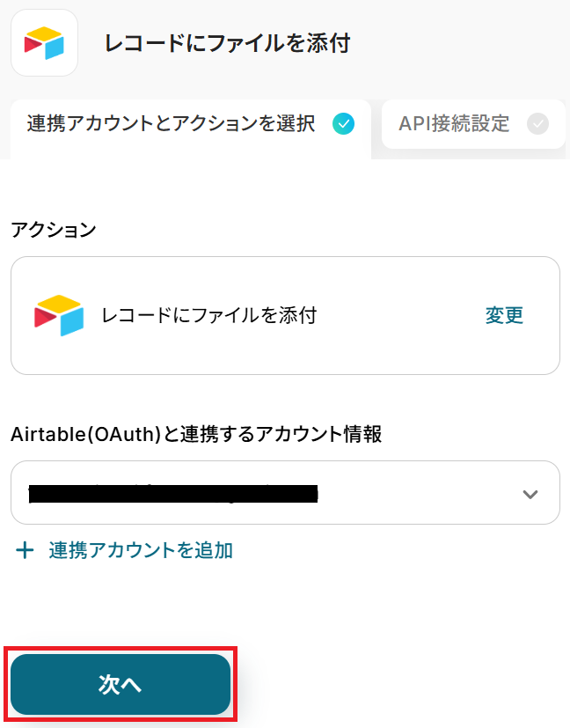Screen dimensions: 570x728
Task: Click the gray checkmark beside API接続設定
Action: (x=537, y=124)
